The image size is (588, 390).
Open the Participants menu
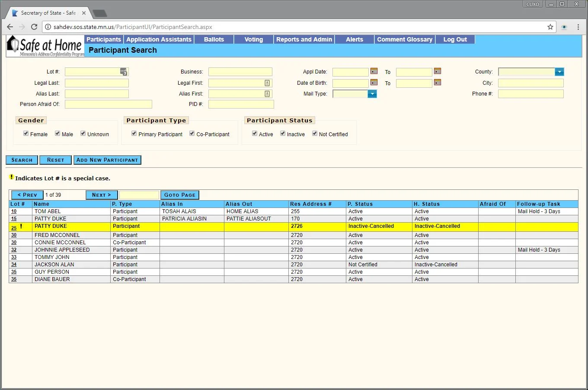pos(104,39)
